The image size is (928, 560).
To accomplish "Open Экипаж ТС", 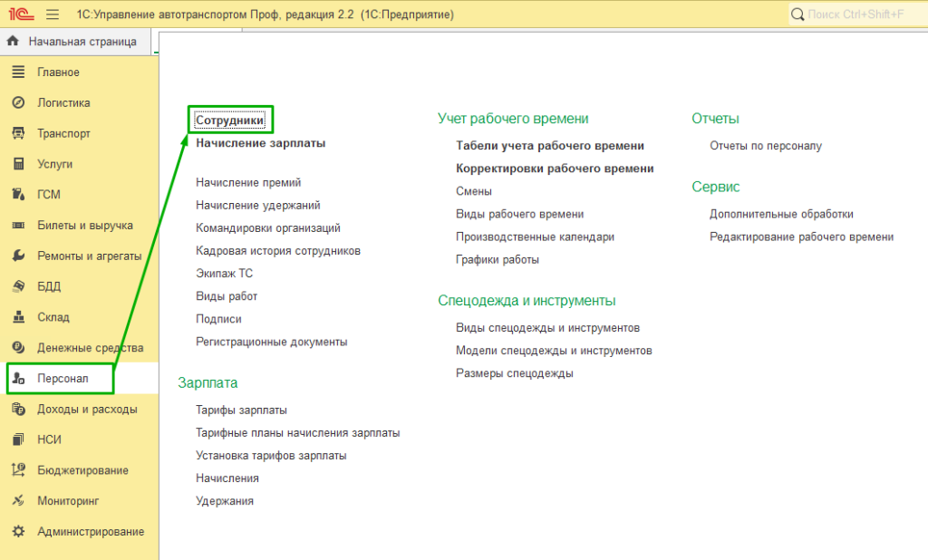I will pyautogui.click(x=225, y=273).
